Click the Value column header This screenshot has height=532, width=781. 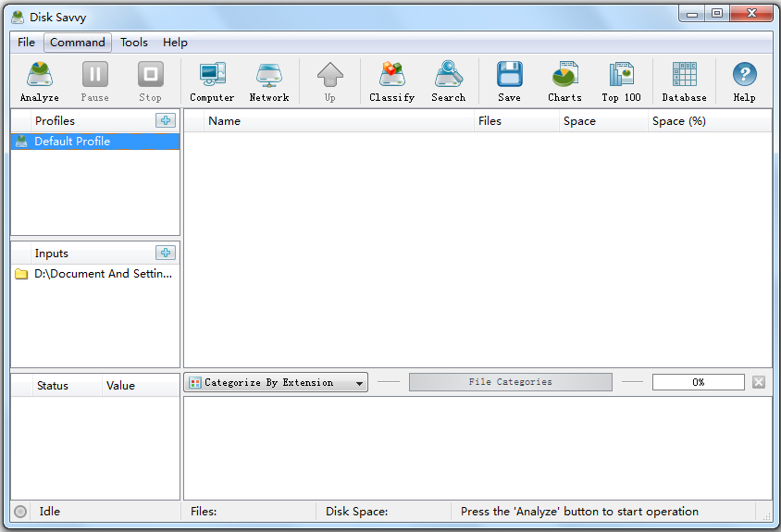[141, 386]
